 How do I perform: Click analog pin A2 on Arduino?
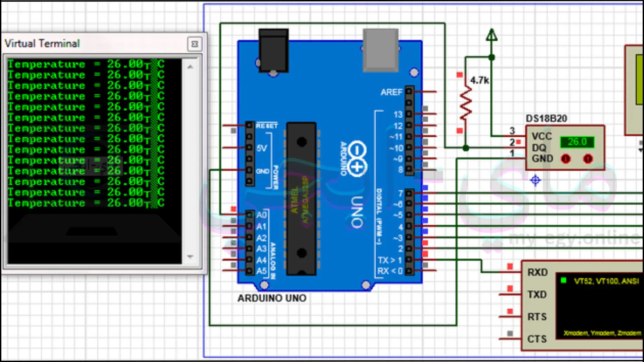click(249, 238)
